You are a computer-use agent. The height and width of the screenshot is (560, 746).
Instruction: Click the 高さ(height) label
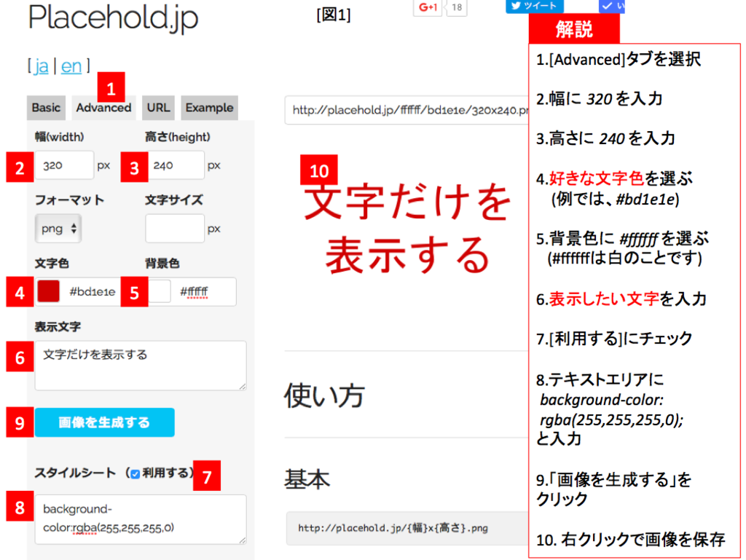178,137
